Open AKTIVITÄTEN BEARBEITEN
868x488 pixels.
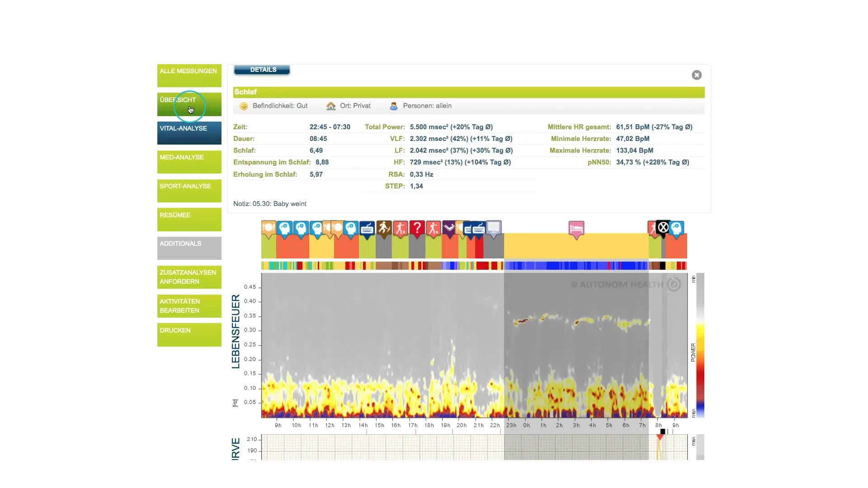[x=189, y=306]
